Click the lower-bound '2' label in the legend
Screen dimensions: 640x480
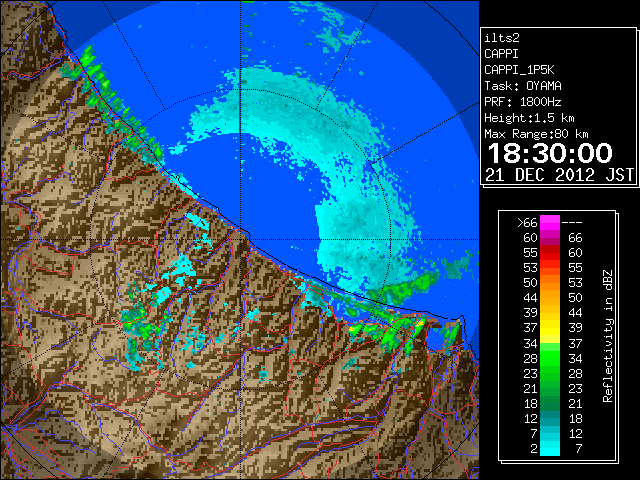point(534,449)
